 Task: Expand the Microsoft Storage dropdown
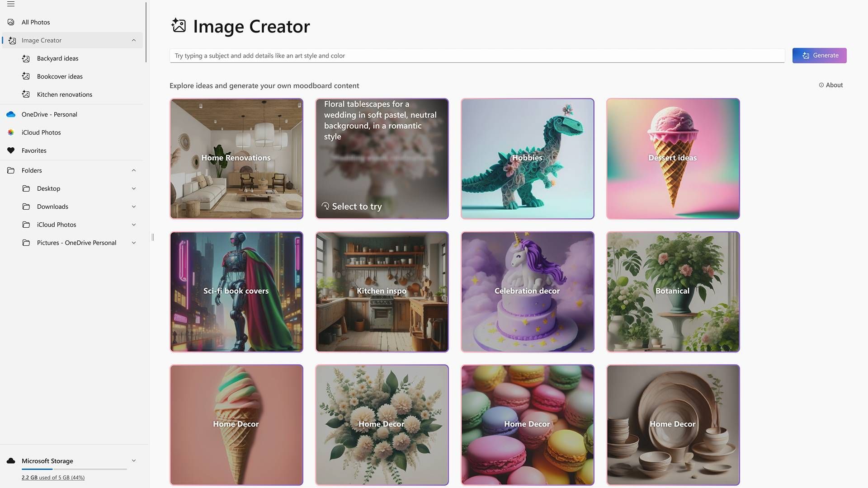click(134, 461)
